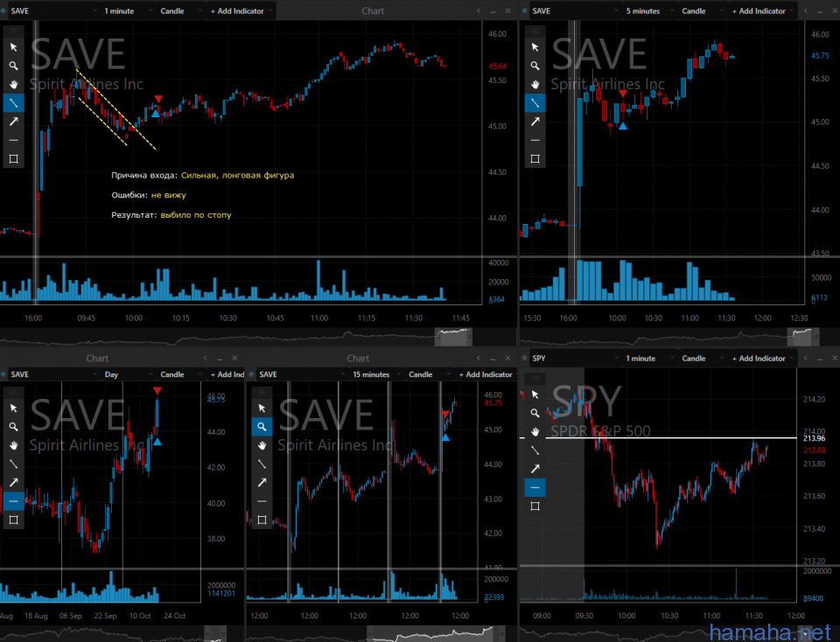Open the 1 minute timeframe dropdown for SAVE
Image resolution: width=840 pixels, height=642 pixels.
tap(127, 10)
